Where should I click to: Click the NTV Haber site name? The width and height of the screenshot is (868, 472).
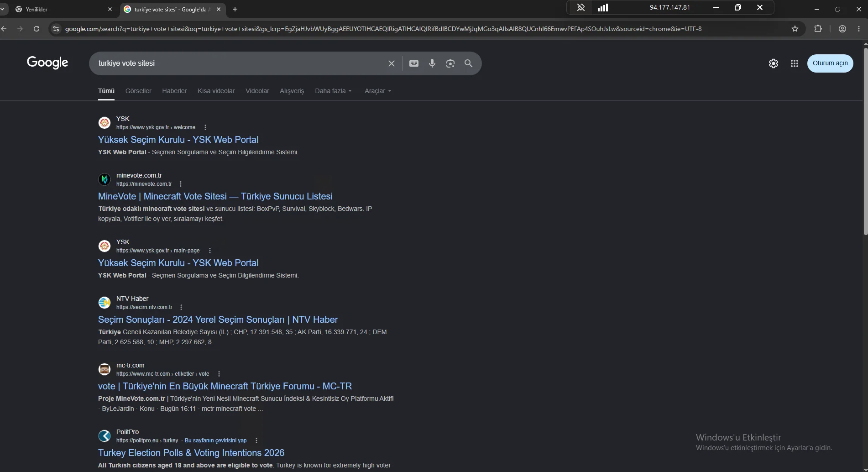tap(132, 299)
